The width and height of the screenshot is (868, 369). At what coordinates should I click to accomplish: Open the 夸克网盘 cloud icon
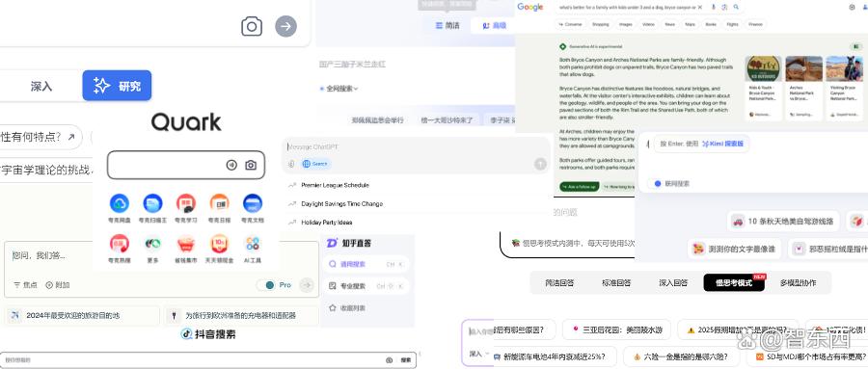pyautogui.click(x=119, y=203)
